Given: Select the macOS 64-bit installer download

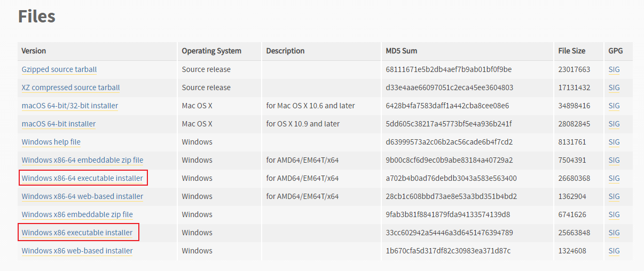Looking at the screenshot, I should click(59, 124).
